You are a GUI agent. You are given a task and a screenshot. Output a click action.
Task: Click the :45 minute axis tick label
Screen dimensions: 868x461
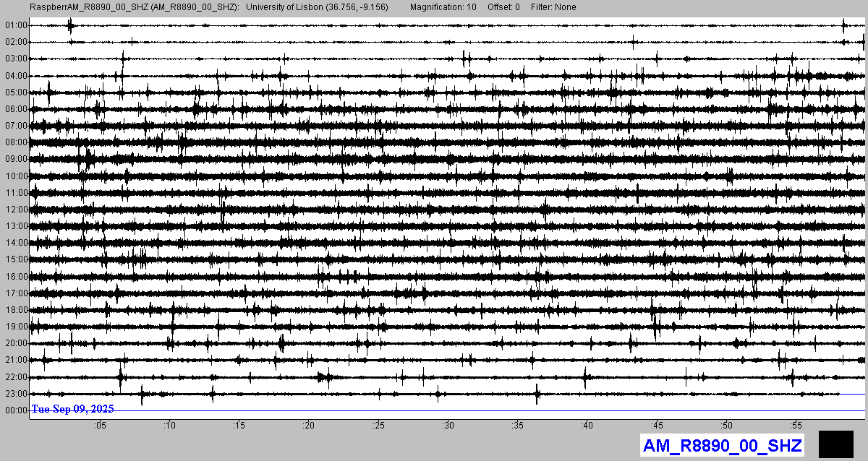coord(657,426)
